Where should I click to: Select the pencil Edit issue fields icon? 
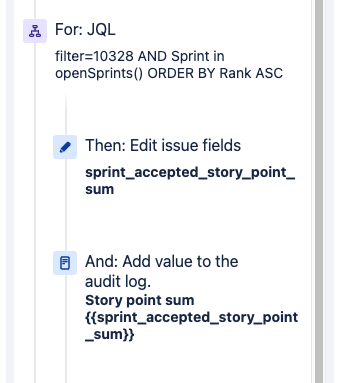[65, 147]
